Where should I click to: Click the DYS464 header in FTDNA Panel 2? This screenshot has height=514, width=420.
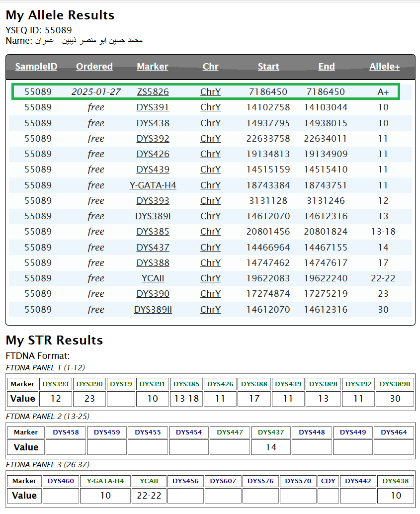coord(394,432)
